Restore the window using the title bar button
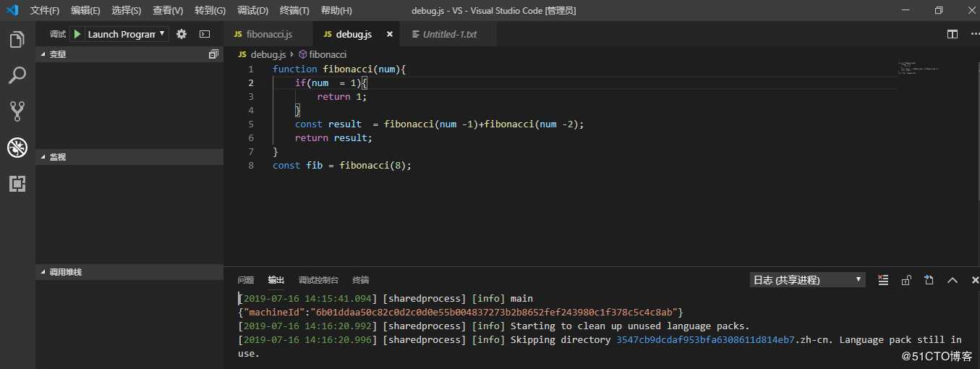This screenshot has height=369, width=980. pyautogui.click(x=939, y=10)
